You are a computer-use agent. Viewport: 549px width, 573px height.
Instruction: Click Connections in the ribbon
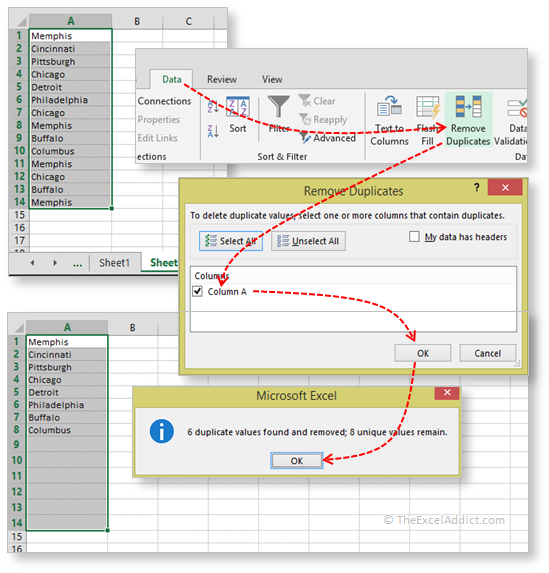[164, 101]
